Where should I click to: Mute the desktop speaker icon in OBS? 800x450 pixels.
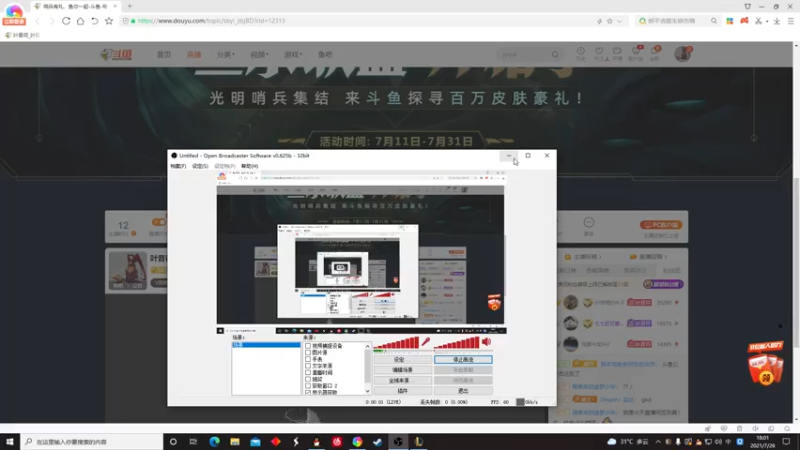click(486, 342)
